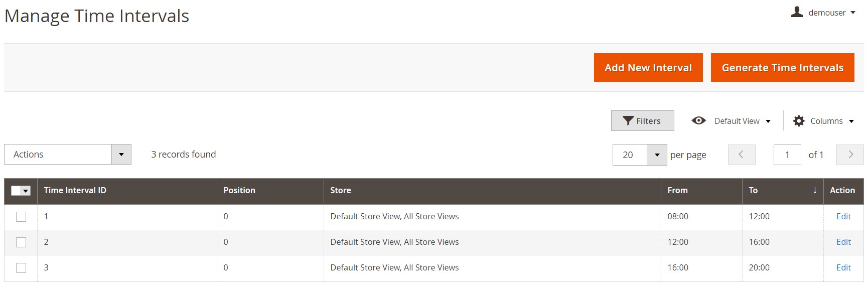The width and height of the screenshot is (868, 286).
Task: Open the select-all checkbox dropdown in header
Action: click(x=26, y=191)
